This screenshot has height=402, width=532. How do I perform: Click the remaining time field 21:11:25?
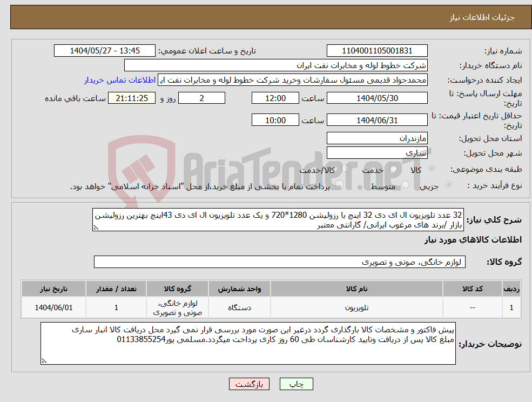point(132,98)
